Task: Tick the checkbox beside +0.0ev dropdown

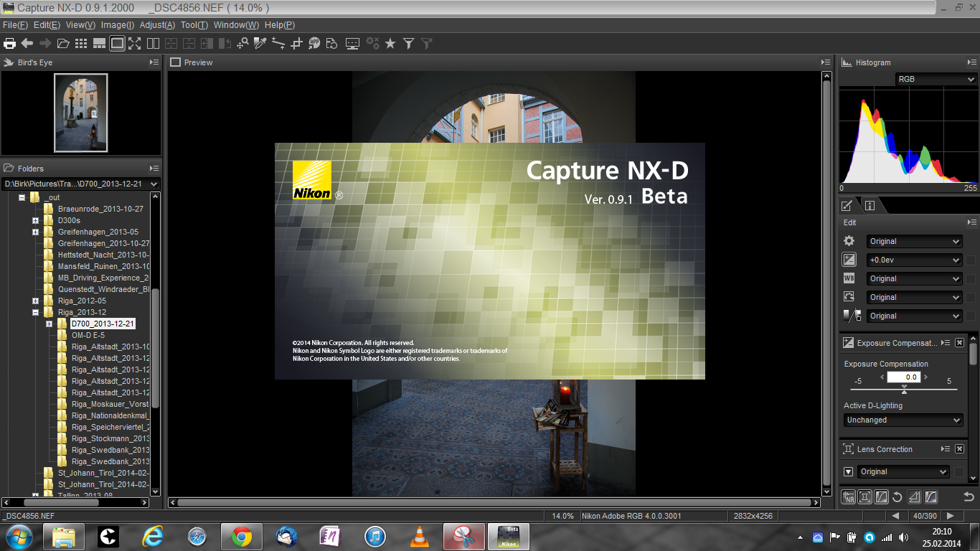Action: (971, 260)
